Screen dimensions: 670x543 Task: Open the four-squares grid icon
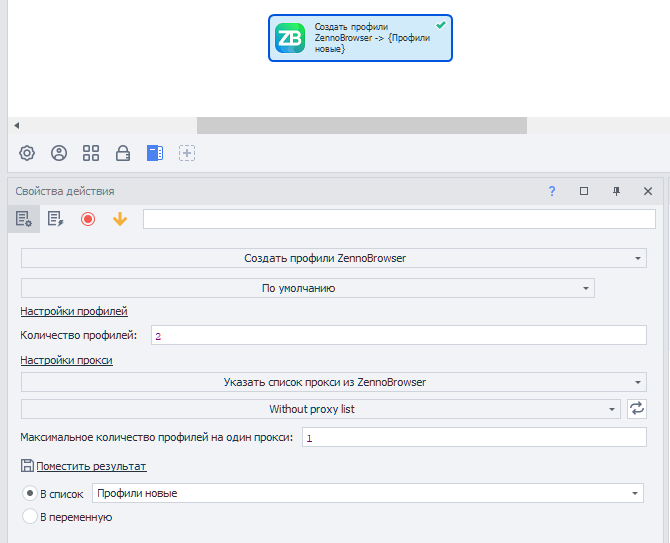click(91, 153)
